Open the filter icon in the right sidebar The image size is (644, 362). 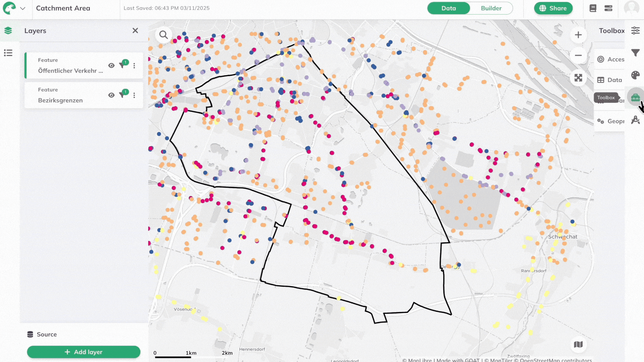tap(635, 53)
